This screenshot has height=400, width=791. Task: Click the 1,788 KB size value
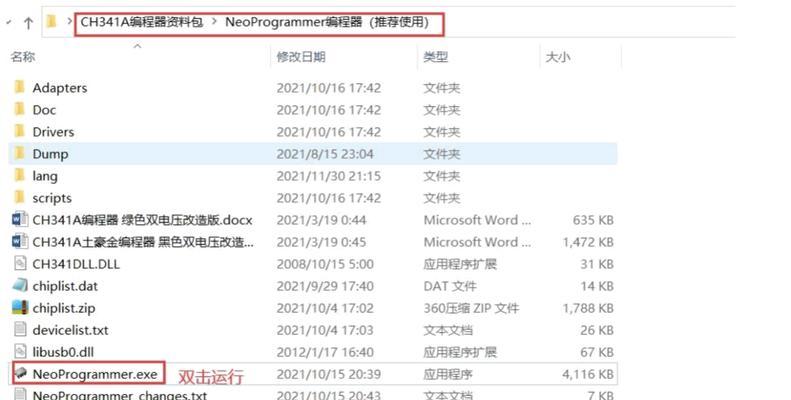[588, 308]
